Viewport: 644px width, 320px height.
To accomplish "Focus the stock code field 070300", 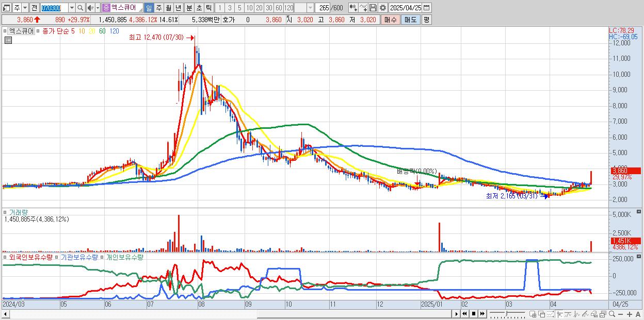I will [54, 8].
